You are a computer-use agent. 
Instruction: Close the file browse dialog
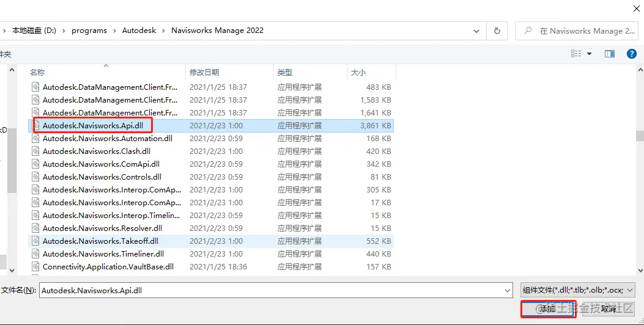pyautogui.click(x=636, y=8)
